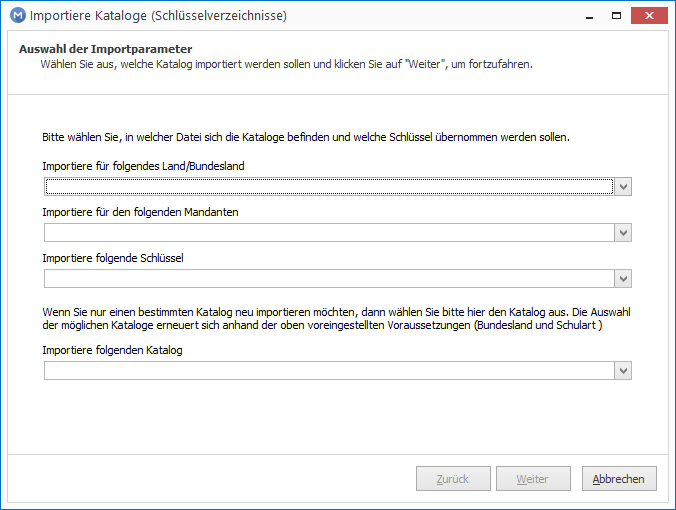Click the label 'Importiere für folgendes Land/Bundesland'

(x=143, y=166)
